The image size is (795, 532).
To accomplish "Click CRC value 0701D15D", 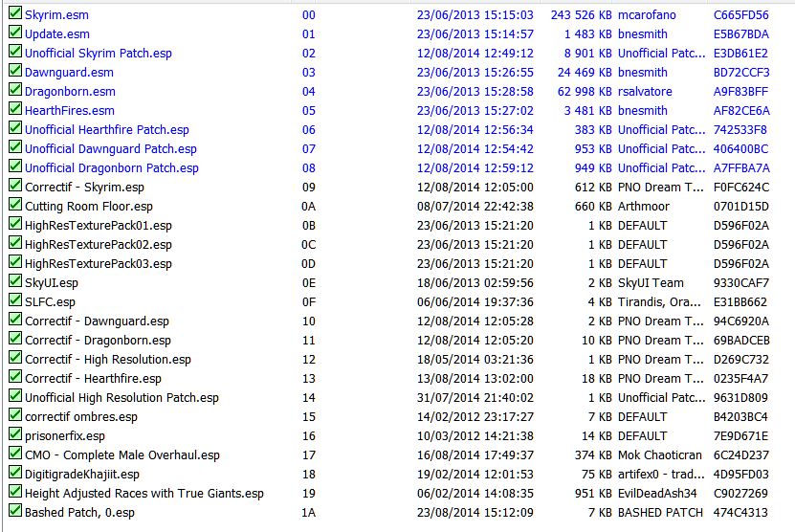I will pos(741,207).
